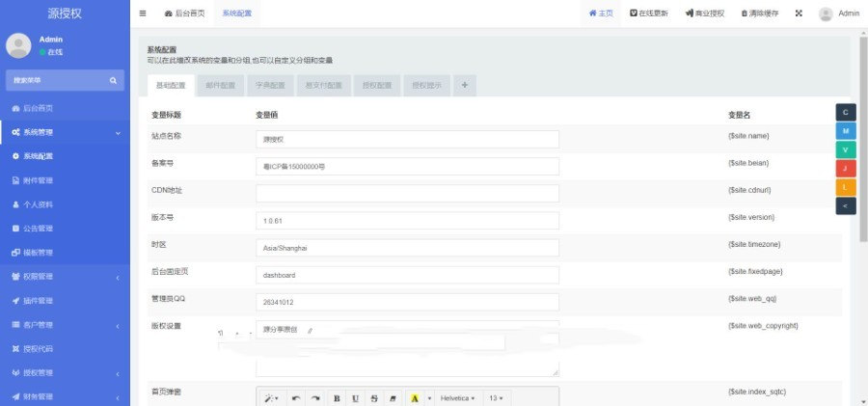Switch to the 邮件配置 tab

[x=220, y=85]
